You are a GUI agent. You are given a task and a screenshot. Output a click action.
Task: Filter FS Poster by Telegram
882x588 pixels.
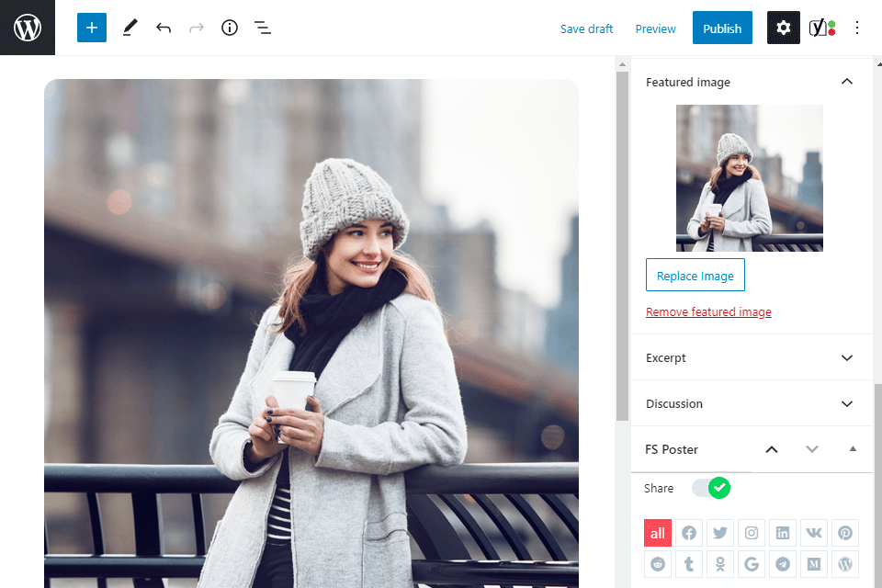click(783, 564)
